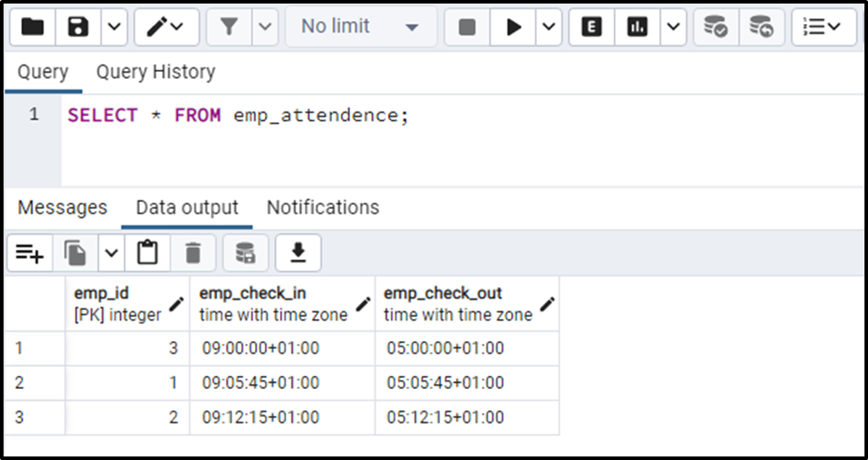
Task: Switch to the Query History tab
Action: [155, 73]
